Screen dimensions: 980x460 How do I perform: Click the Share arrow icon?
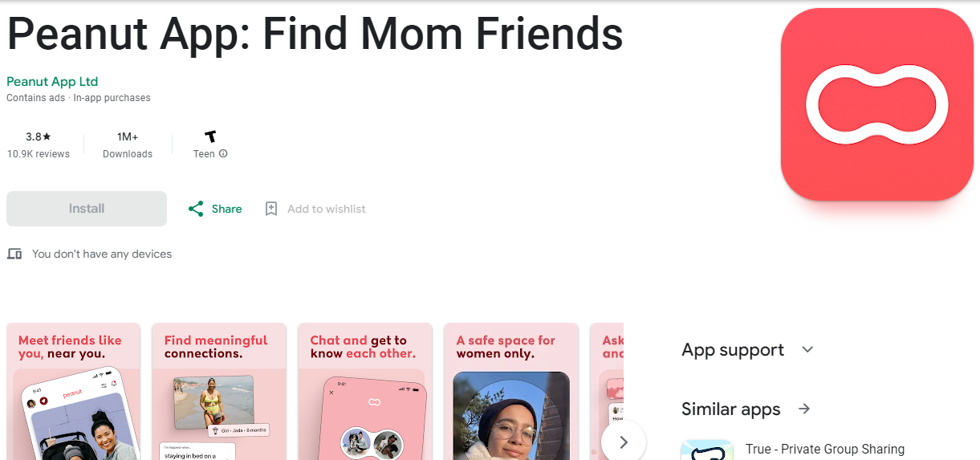pos(195,209)
